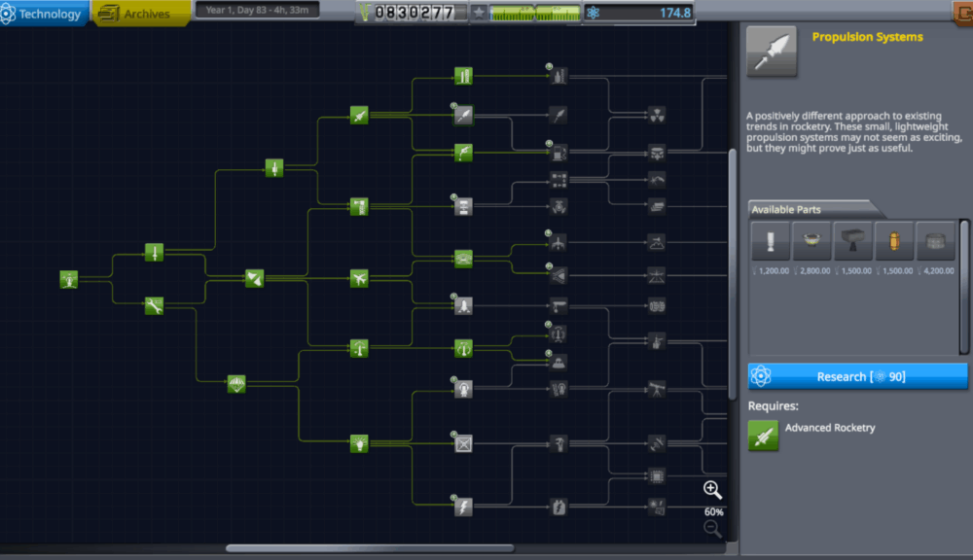Open the Technology tab
This screenshot has height=560, width=973.
[44, 14]
